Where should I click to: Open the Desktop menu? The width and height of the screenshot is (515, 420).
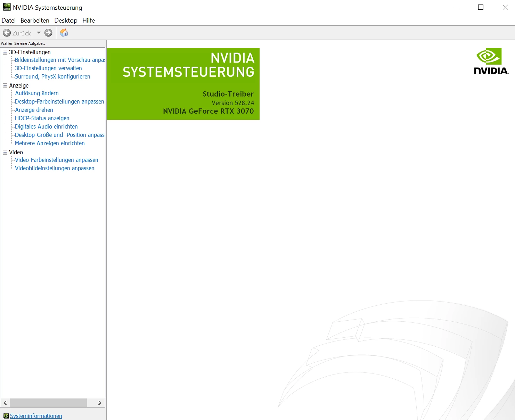point(66,20)
